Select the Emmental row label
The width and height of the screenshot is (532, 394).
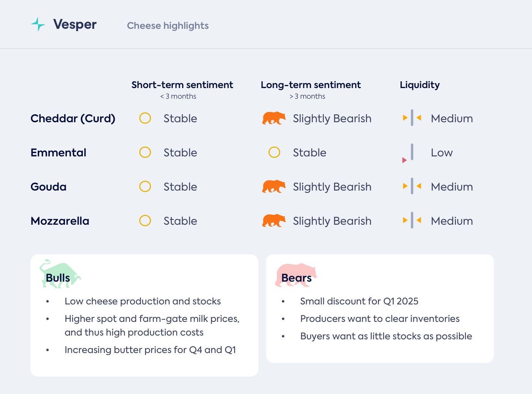point(59,153)
